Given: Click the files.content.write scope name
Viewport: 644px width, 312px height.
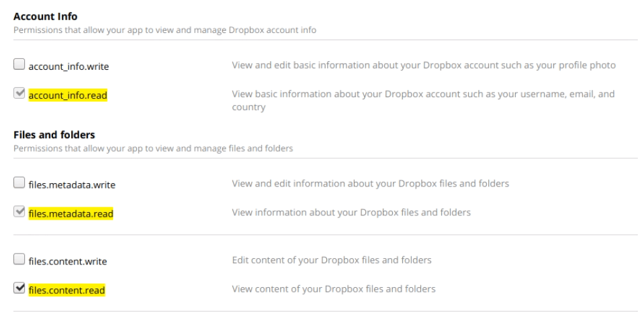Looking at the screenshot, I should [67, 260].
